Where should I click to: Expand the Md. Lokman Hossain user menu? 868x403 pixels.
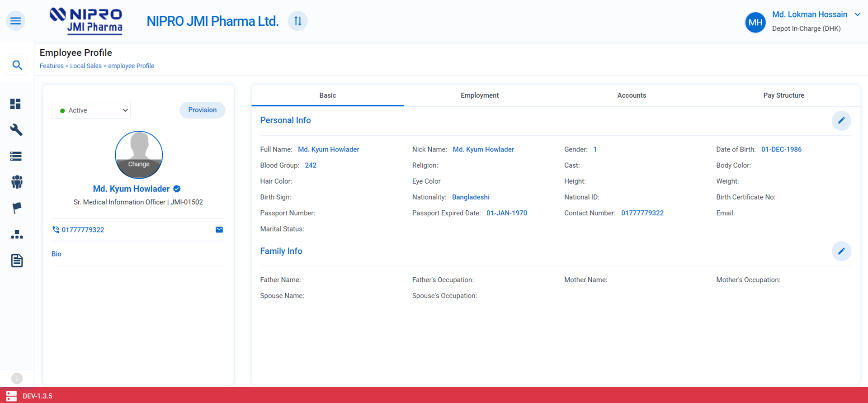857,14
